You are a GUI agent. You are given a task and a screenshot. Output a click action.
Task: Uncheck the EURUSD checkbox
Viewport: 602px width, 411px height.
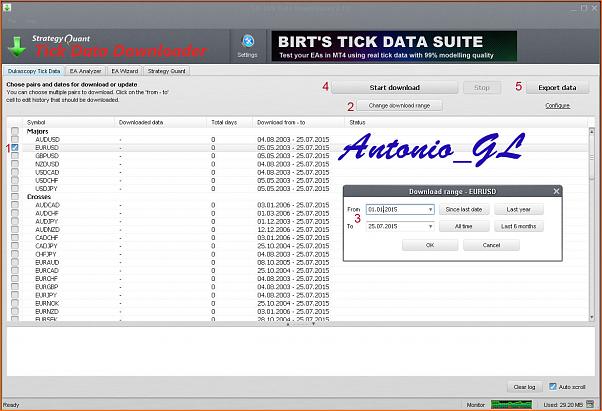(15, 147)
